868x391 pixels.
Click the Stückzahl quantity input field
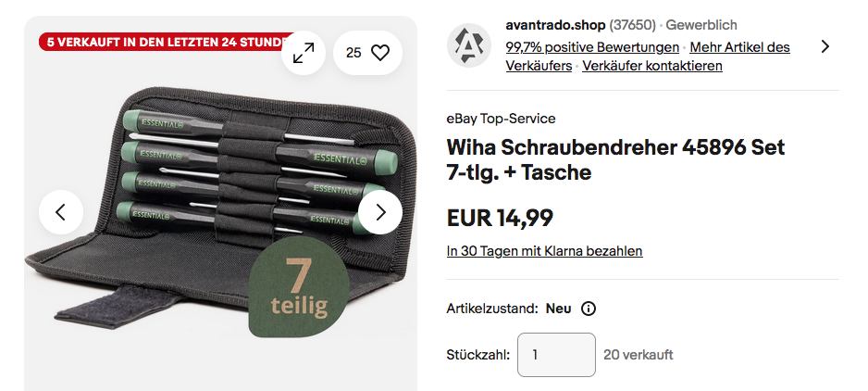tap(556, 355)
